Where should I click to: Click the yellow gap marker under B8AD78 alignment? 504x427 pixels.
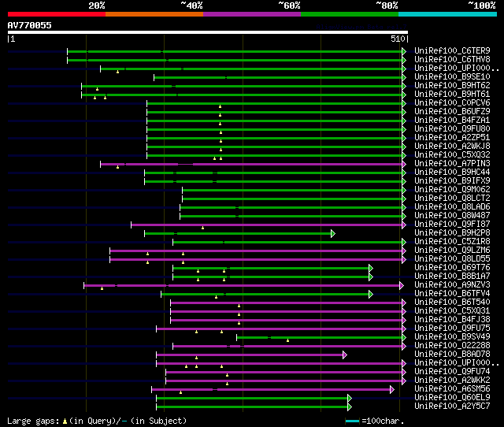pos(196,358)
